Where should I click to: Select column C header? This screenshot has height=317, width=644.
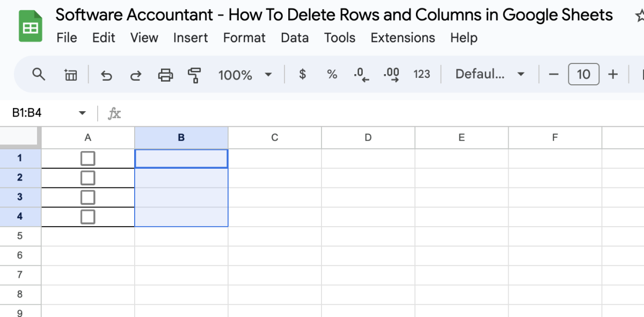275,138
